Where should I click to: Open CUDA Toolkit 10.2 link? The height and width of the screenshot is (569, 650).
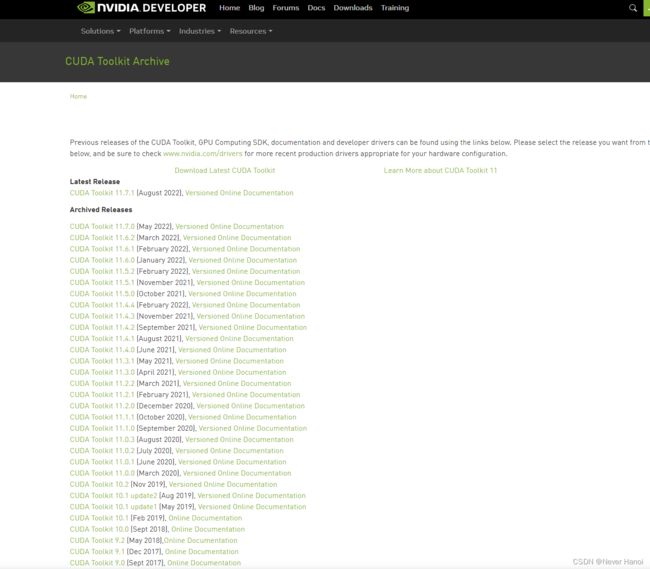click(99, 484)
